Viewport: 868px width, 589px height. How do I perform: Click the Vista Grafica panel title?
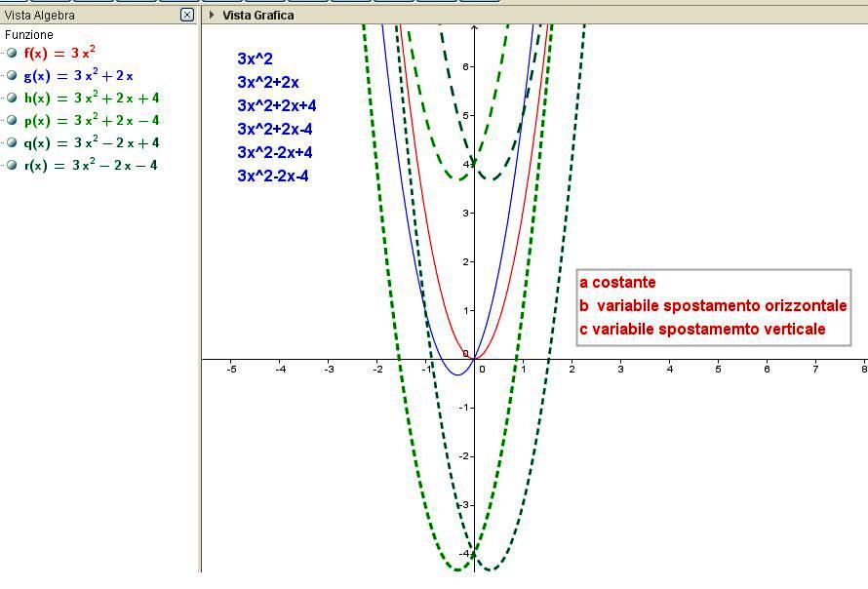pos(258,16)
